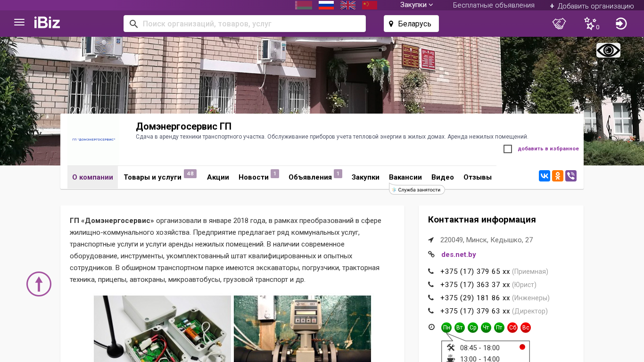Click Добавить организацию link
The width and height of the screenshot is (644, 362).
point(592,6)
